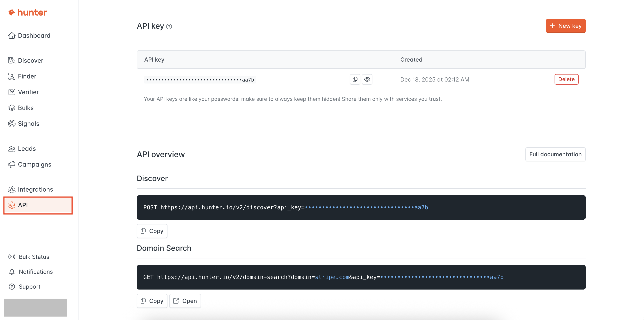Open the Integrations page
Viewport: 644px width, 320px height.
(x=35, y=189)
